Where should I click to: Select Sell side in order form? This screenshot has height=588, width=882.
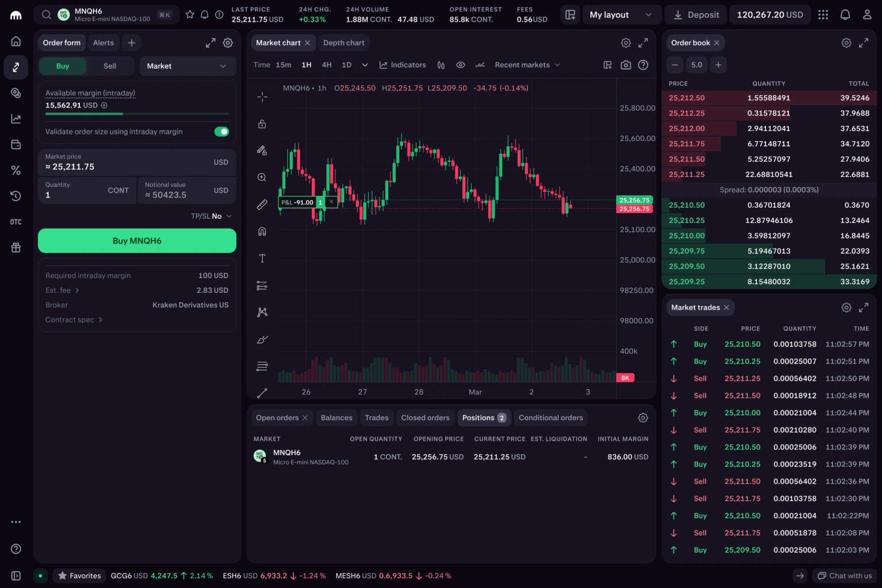coord(110,66)
